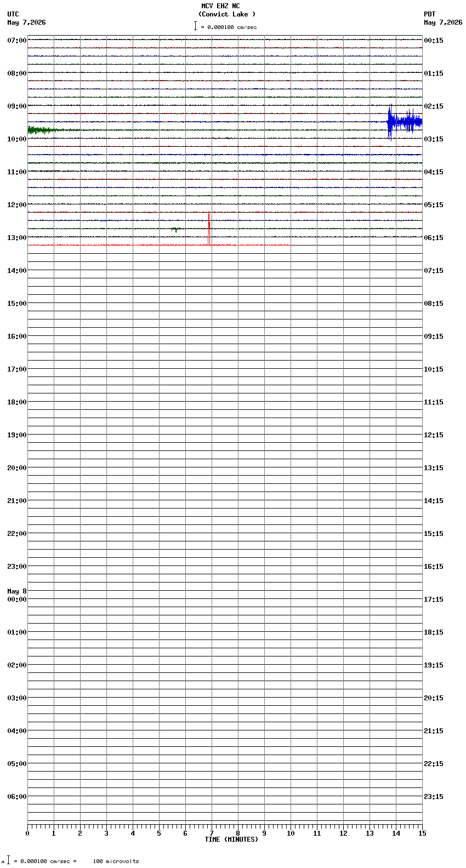This screenshot has height=868, width=466.
Task: Click the 08:00 UTC row label
Action: tap(17, 73)
